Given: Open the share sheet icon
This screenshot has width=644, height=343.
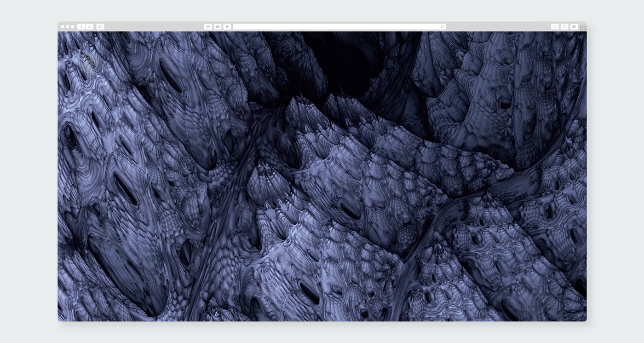Looking at the screenshot, I should (555, 27).
